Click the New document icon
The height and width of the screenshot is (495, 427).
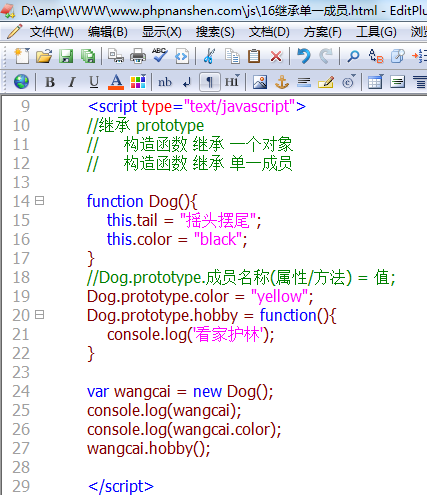[22, 56]
